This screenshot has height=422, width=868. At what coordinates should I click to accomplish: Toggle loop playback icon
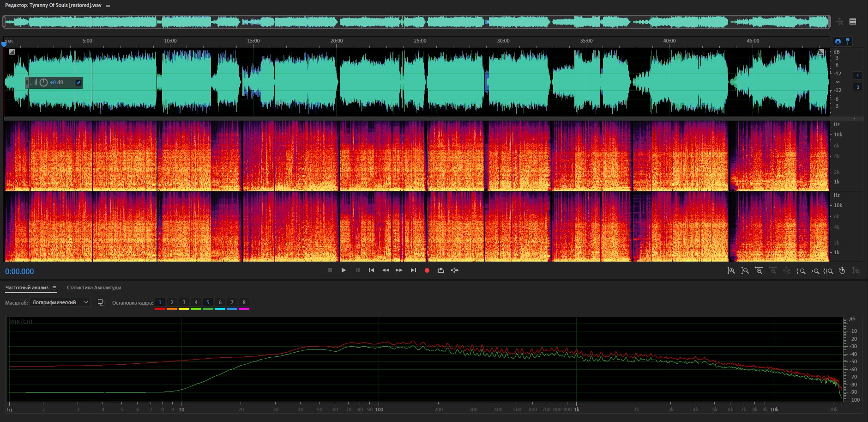[441, 270]
